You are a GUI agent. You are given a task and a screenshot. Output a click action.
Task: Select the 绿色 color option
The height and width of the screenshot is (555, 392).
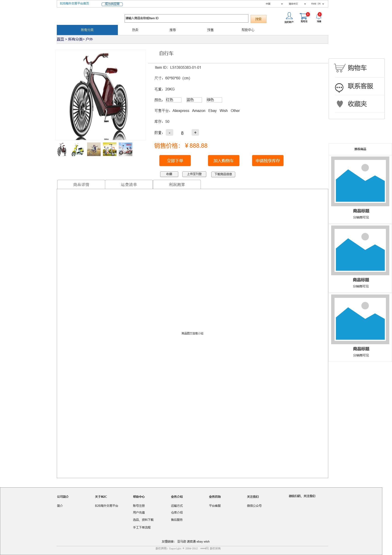coord(214,100)
